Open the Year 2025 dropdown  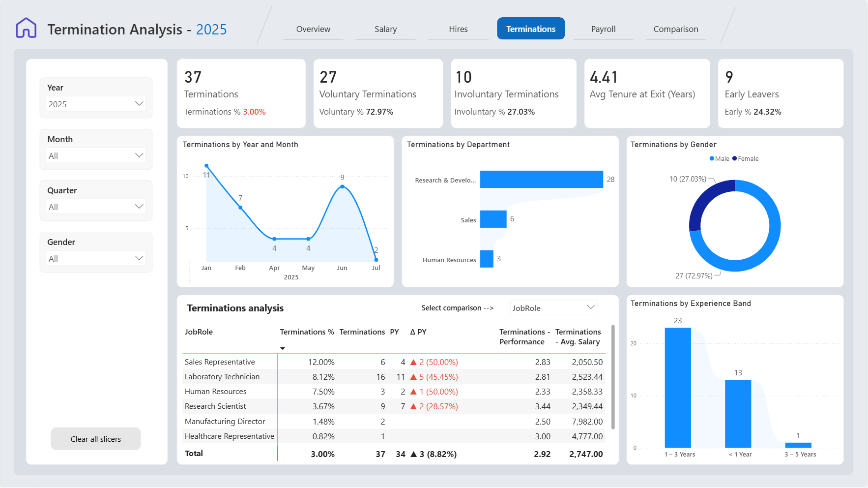coord(96,104)
